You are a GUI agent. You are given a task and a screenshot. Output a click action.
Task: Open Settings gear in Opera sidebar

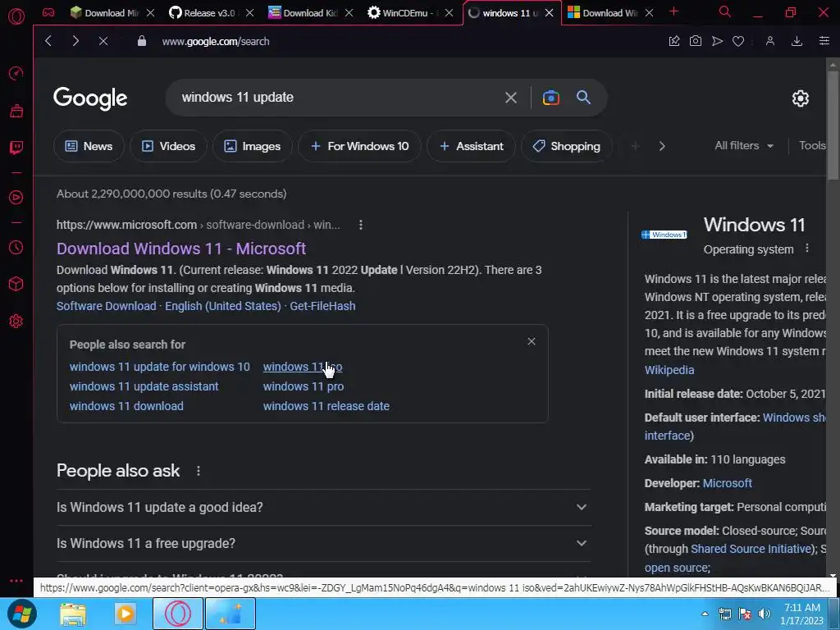coord(16,321)
